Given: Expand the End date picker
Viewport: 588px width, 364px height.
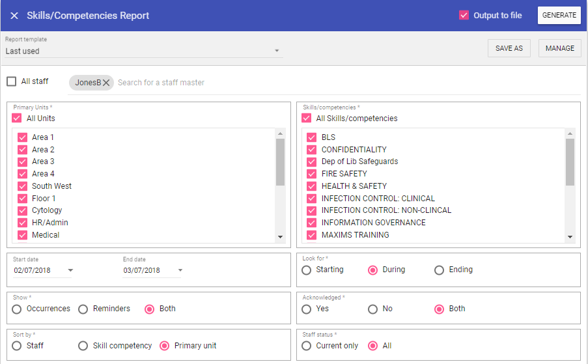Looking at the screenshot, I should [x=180, y=270].
